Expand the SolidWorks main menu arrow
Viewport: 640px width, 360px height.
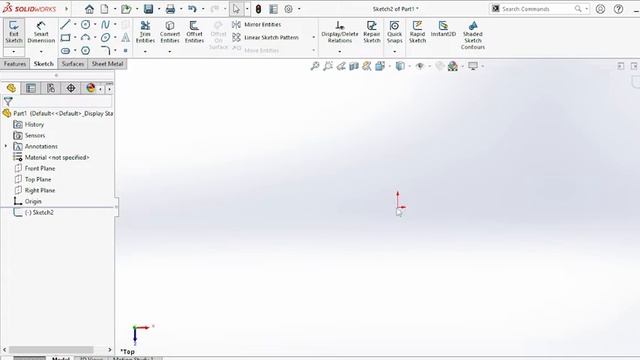coord(67,9)
